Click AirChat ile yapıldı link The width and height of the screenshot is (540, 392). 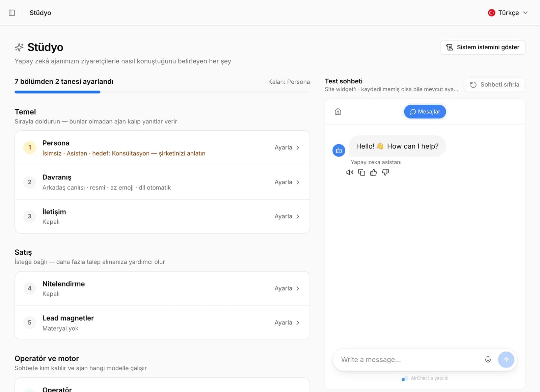[x=425, y=378]
